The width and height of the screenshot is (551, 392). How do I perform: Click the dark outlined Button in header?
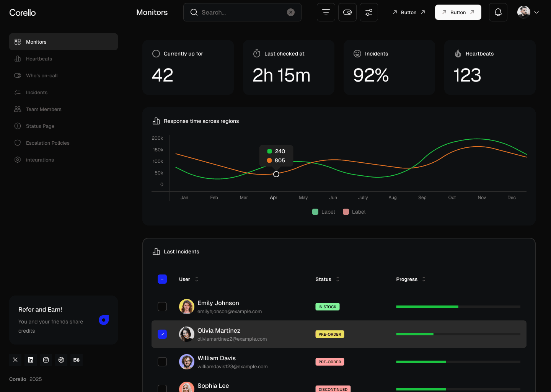click(409, 12)
